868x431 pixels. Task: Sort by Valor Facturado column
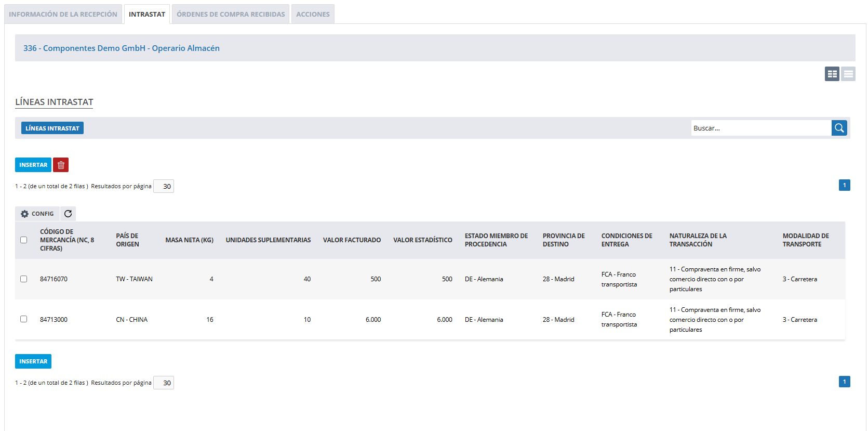(x=352, y=240)
